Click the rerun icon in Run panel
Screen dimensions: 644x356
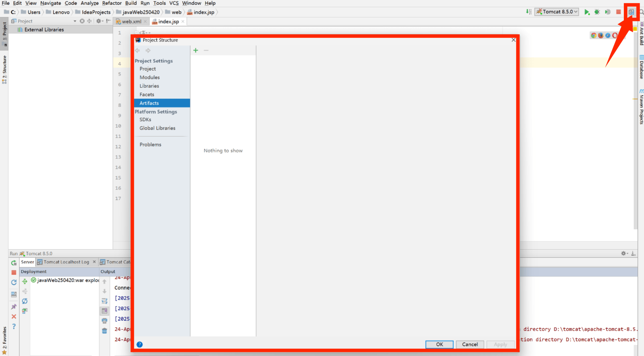[14, 263]
